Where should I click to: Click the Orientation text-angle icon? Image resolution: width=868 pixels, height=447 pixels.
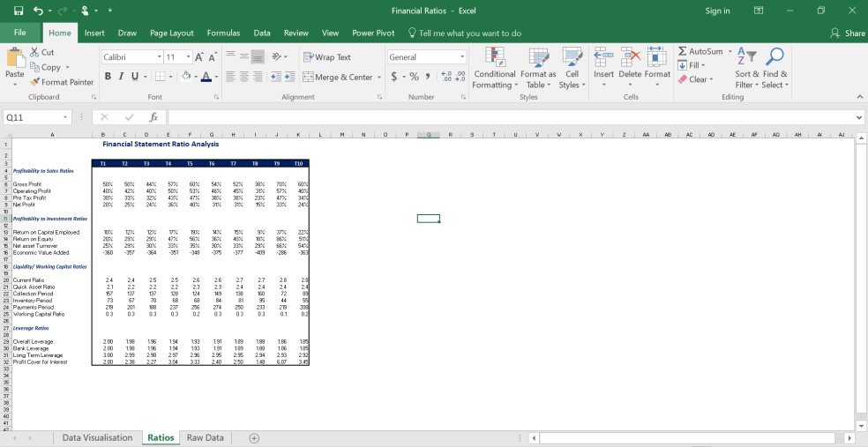click(277, 56)
